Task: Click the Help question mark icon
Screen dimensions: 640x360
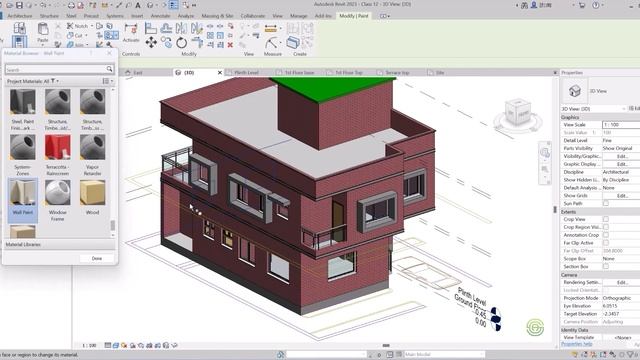Action: point(596,5)
